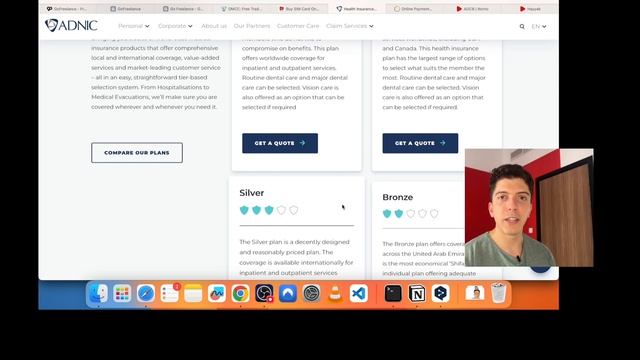The image size is (640, 360).
Task: Select the Health Insurance browser tab
Action: pos(356,9)
